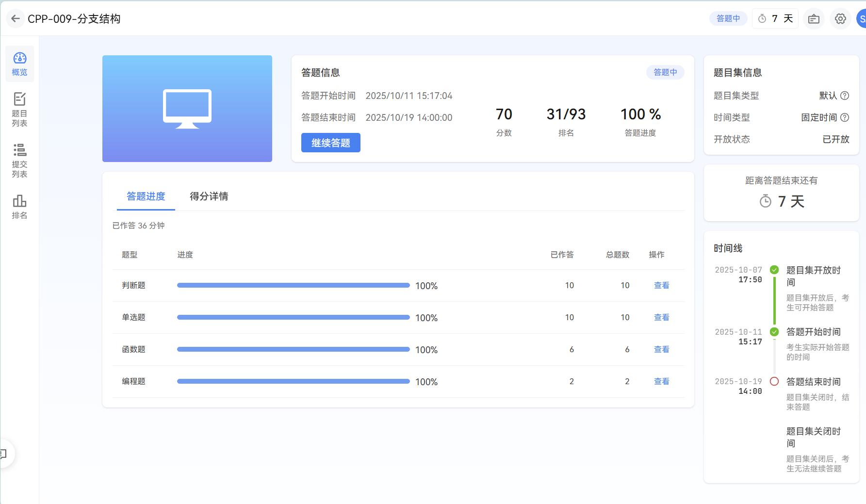Go back using the arrow icon
The image size is (866, 504).
[x=16, y=18]
